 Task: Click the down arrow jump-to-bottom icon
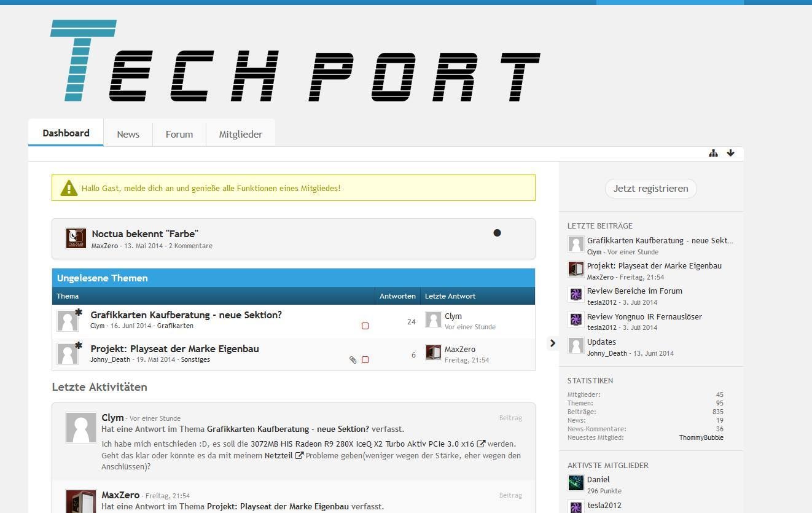(x=730, y=153)
